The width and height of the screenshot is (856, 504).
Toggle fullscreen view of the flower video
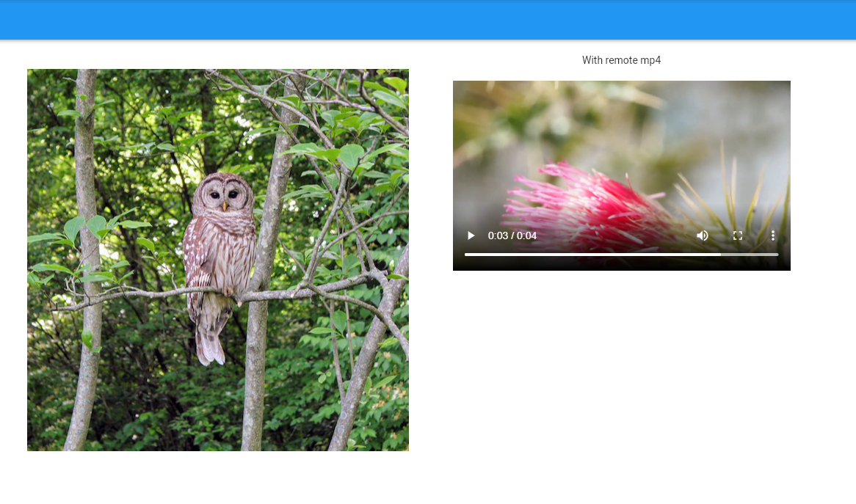coord(737,235)
